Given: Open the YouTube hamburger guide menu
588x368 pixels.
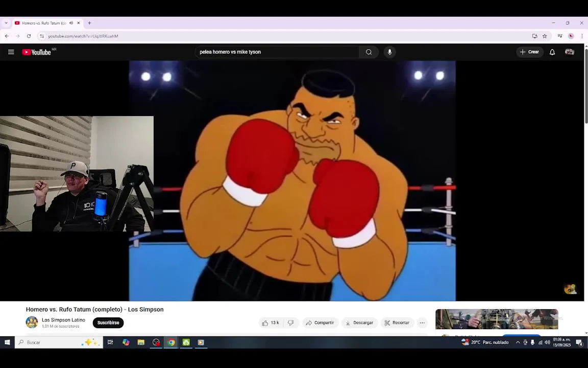Looking at the screenshot, I should click(11, 52).
